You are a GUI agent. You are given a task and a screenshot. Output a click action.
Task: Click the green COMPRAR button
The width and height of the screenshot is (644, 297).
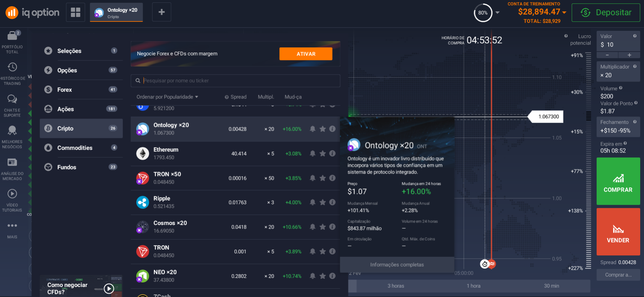pyautogui.click(x=618, y=181)
